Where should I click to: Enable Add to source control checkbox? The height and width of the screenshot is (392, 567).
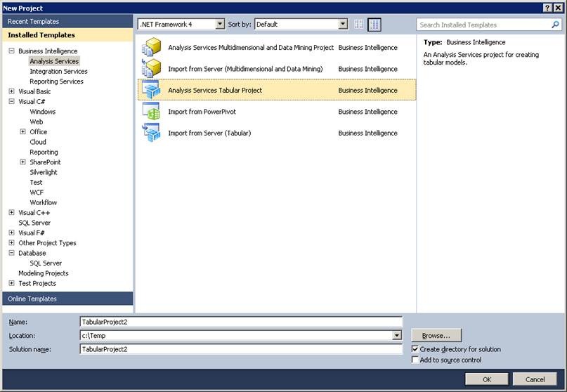(415, 360)
